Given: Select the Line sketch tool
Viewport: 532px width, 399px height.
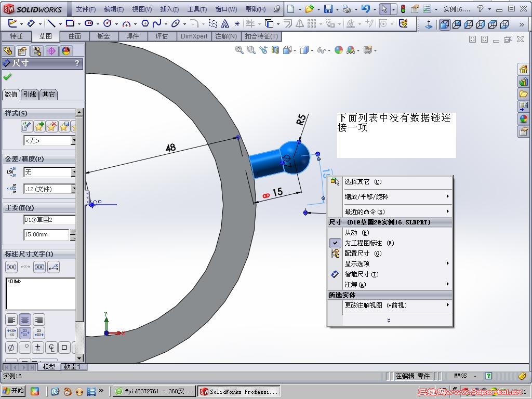Looking at the screenshot, I should pos(51,23).
